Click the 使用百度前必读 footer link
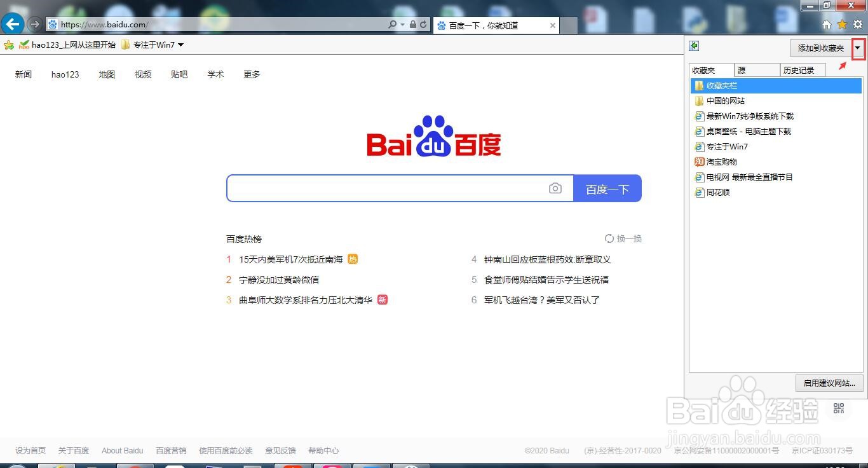Image resolution: width=868 pixels, height=468 pixels. [x=226, y=450]
